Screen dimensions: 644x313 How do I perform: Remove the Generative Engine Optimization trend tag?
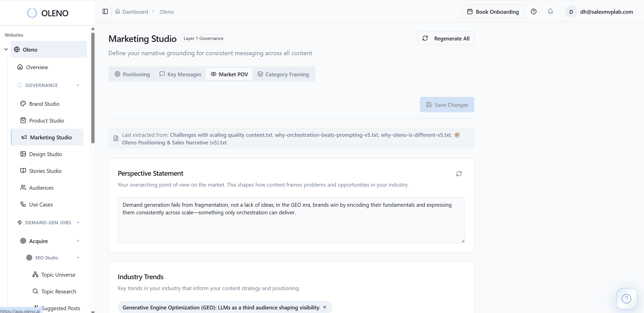[x=325, y=307]
